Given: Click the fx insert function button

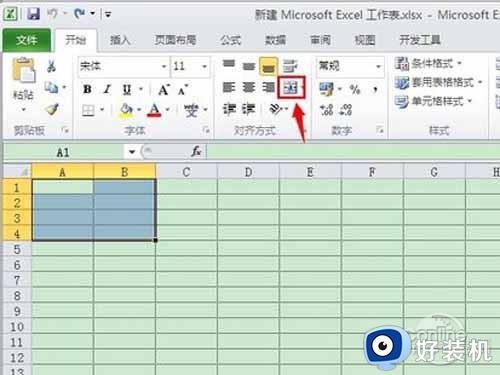Looking at the screenshot, I should point(196,152).
